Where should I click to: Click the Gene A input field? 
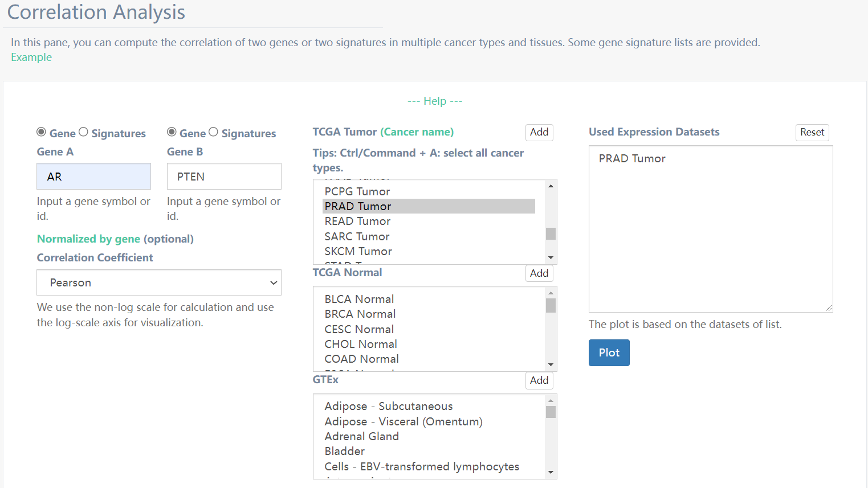93,177
